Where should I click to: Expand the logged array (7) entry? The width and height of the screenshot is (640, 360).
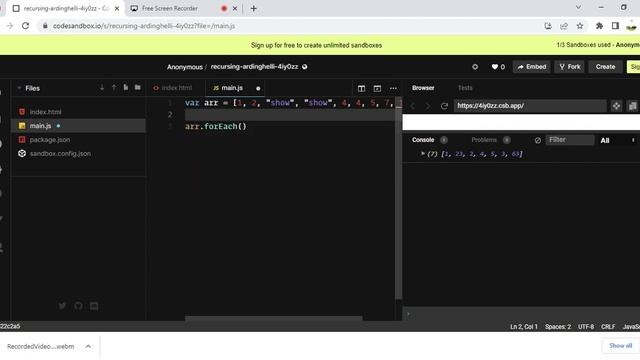423,153
